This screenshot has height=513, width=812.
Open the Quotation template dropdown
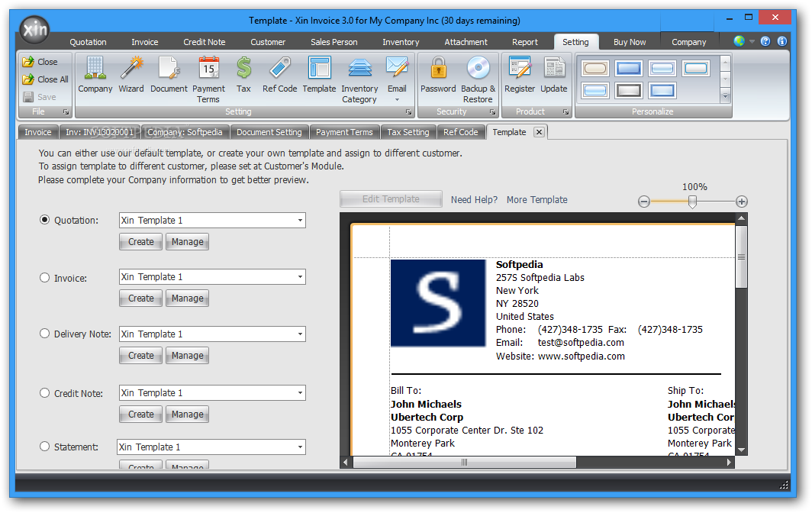300,220
